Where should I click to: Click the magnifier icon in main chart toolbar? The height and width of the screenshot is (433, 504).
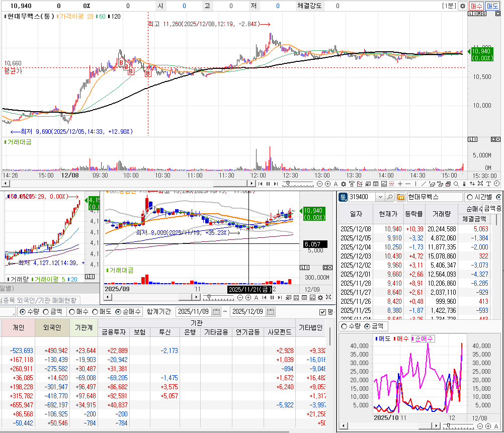(456, 184)
